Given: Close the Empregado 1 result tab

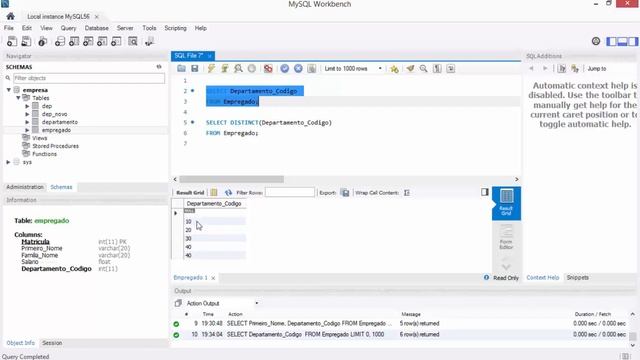Looking at the screenshot, I should [x=213, y=278].
